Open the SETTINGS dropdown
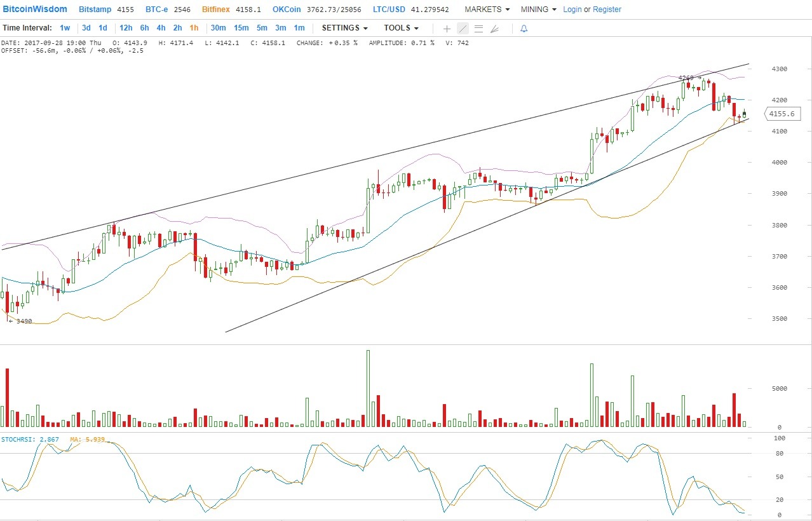The image size is (812, 521). [344, 28]
